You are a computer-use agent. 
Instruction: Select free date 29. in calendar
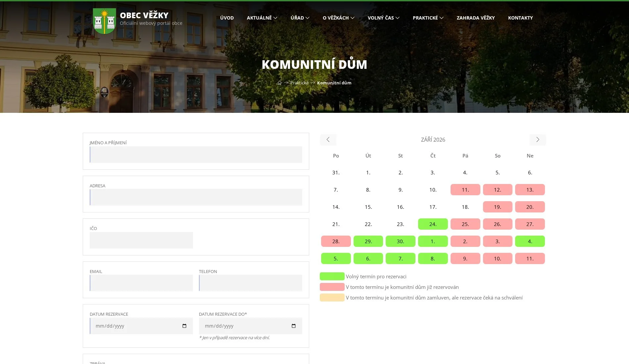tap(368, 241)
